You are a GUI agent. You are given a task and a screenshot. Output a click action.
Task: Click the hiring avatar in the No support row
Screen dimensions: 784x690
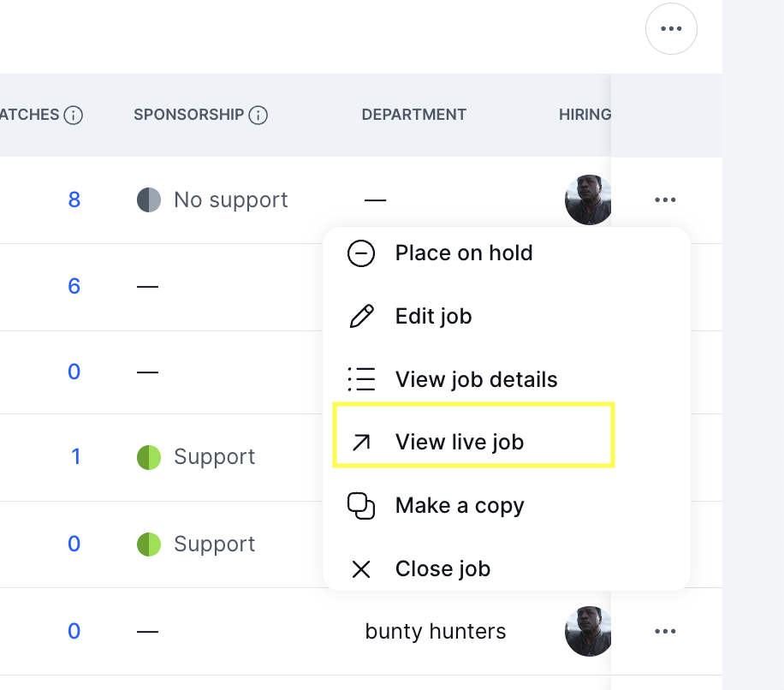pos(588,199)
